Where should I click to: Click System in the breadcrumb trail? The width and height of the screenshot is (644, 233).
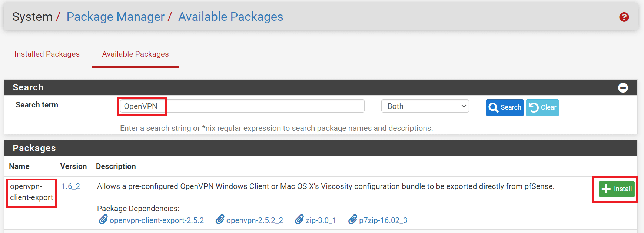pyautogui.click(x=32, y=17)
